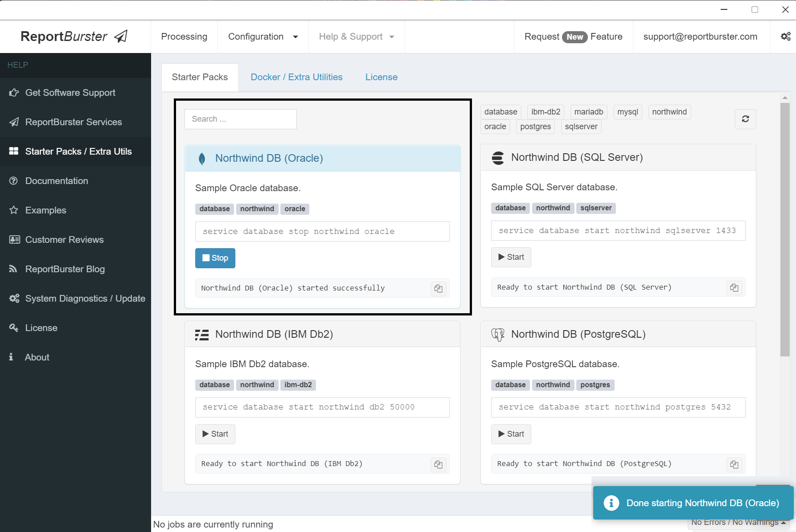Copy the SQL Server ready status message
Image resolution: width=796 pixels, height=532 pixels.
(734, 287)
